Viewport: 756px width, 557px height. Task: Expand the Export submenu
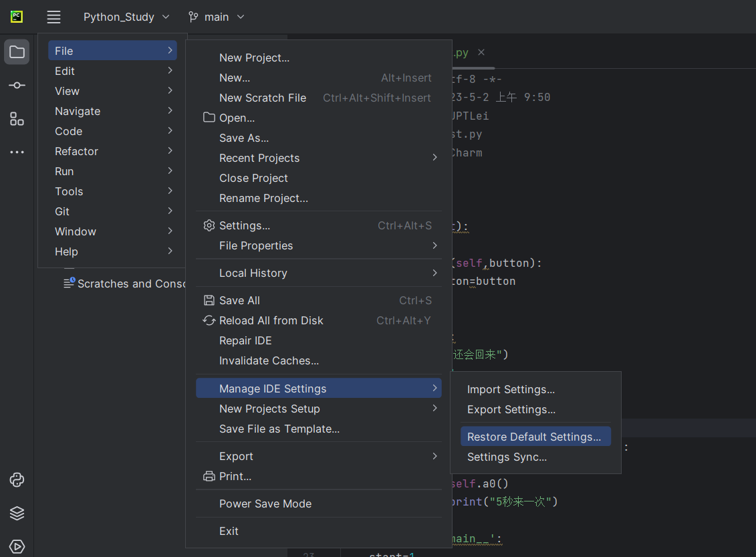pyautogui.click(x=435, y=456)
